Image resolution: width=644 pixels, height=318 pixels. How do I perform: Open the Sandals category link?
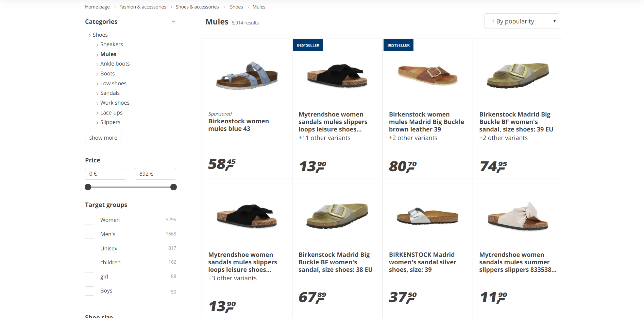[110, 93]
